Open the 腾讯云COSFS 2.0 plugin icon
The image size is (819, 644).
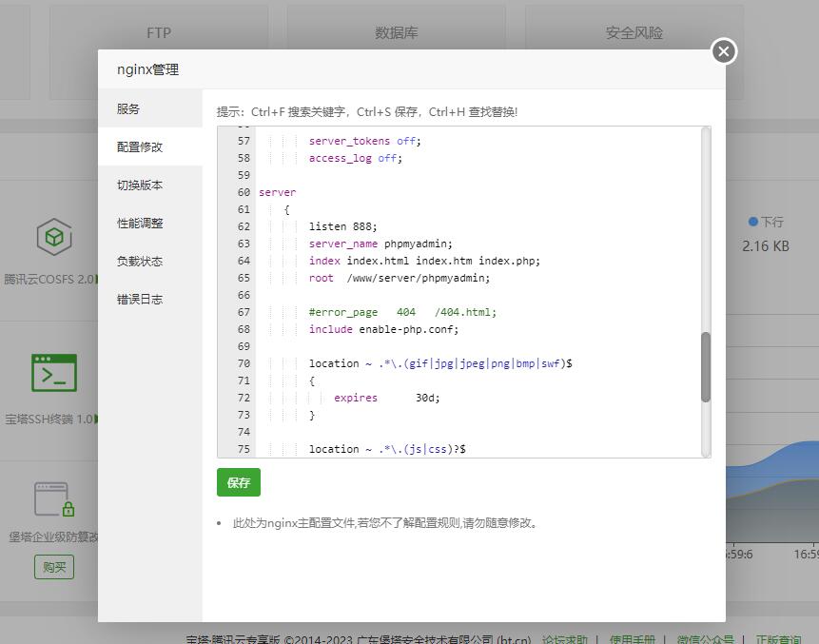pos(53,237)
